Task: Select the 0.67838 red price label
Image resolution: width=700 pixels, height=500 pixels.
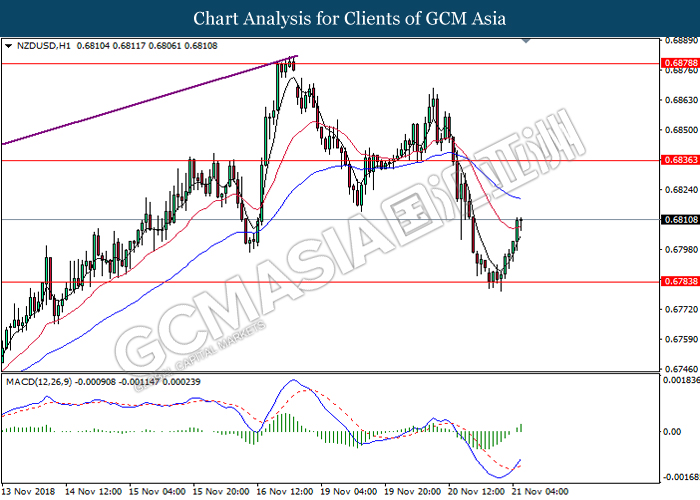Action: [x=681, y=281]
